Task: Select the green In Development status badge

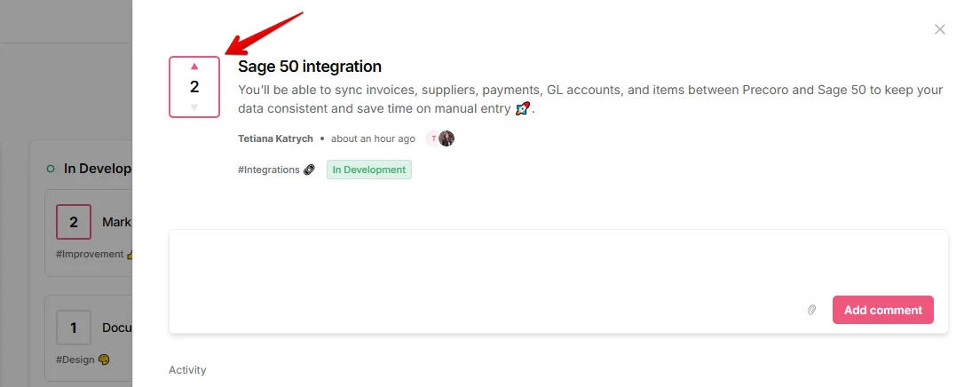Action: 368,170
